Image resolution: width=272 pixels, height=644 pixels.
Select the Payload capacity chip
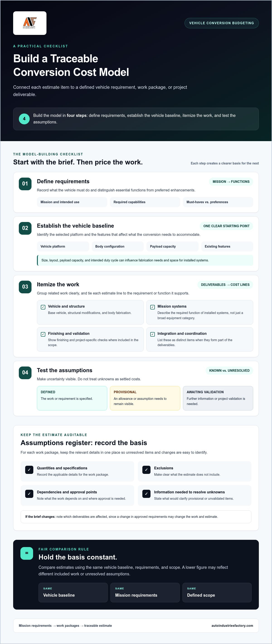(x=172, y=246)
